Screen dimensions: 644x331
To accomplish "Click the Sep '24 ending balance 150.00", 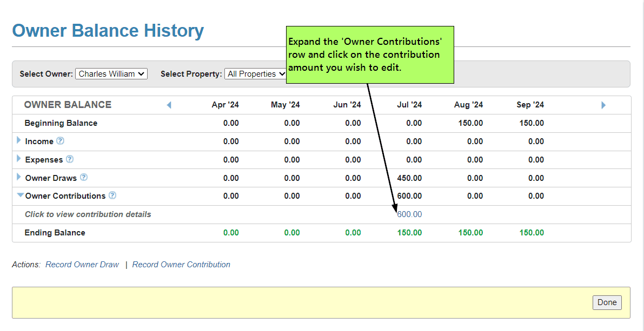I will pos(532,233).
